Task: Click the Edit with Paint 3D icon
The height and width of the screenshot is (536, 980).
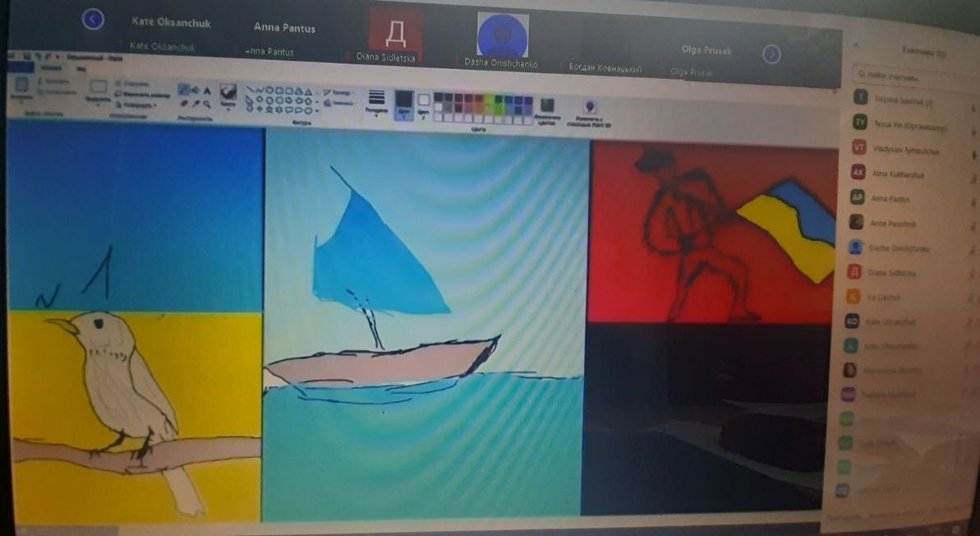Action: click(x=589, y=107)
